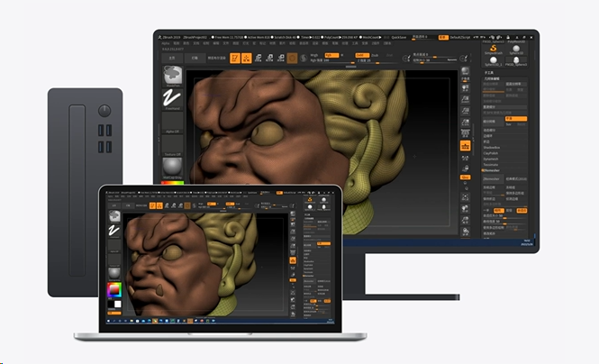Pick a hue in laptop color picker
Image resolution: width=599 pixels, height=364 pixels.
click(x=113, y=290)
